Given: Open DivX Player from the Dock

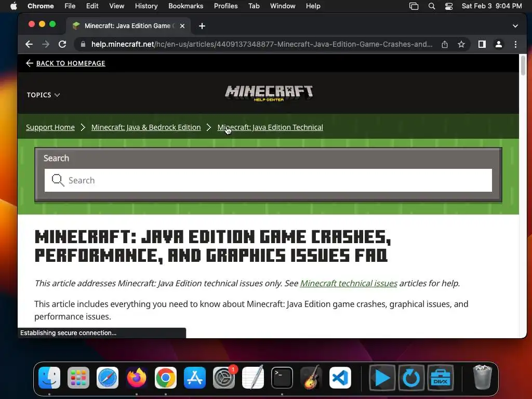Looking at the screenshot, I should pos(382,378).
